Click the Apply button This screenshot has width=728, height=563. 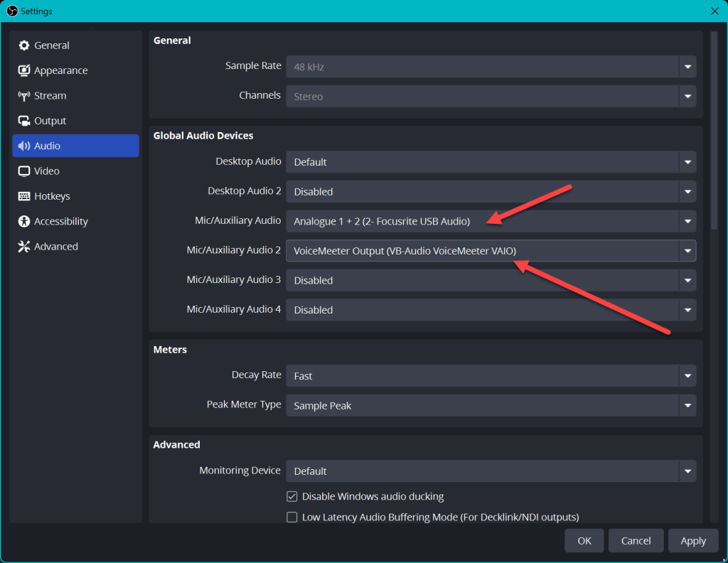pyautogui.click(x=693, y=541)
